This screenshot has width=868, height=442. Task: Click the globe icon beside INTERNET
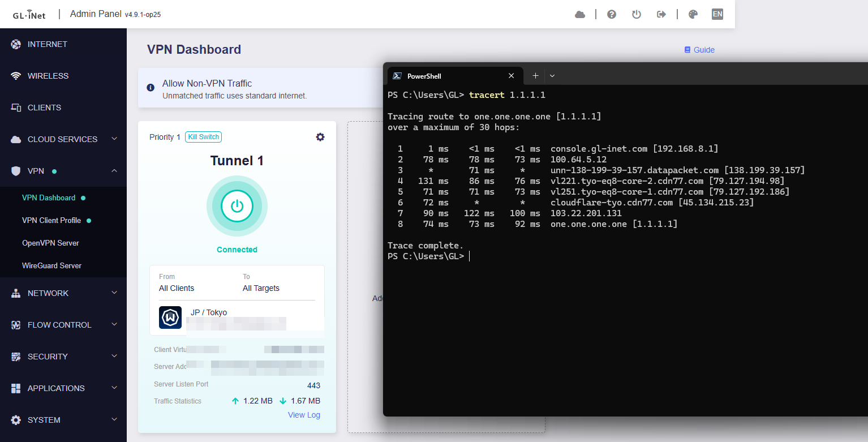click(16, 44)
